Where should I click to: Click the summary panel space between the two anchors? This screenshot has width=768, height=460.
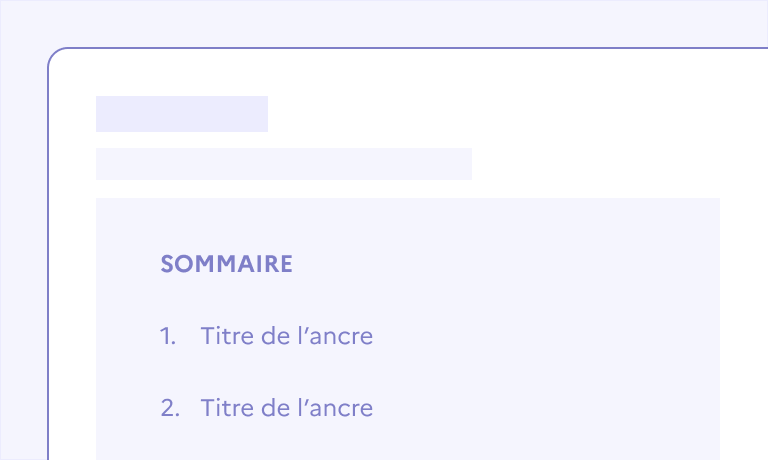[400, 372]
